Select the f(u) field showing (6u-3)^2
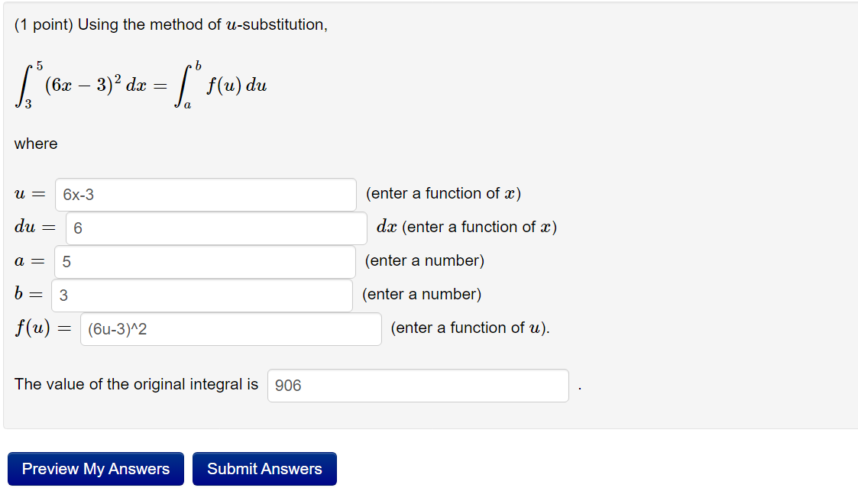 point(230,328)
